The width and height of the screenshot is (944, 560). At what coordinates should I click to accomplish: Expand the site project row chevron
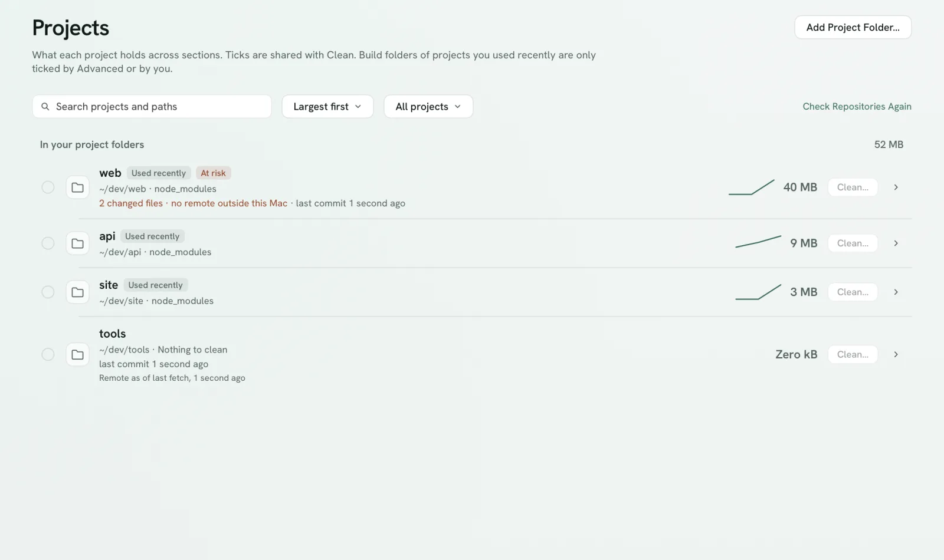pos(896,292)
